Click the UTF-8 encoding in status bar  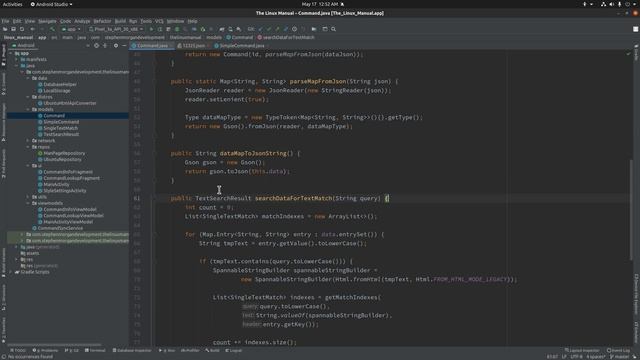tap(576, 357)
